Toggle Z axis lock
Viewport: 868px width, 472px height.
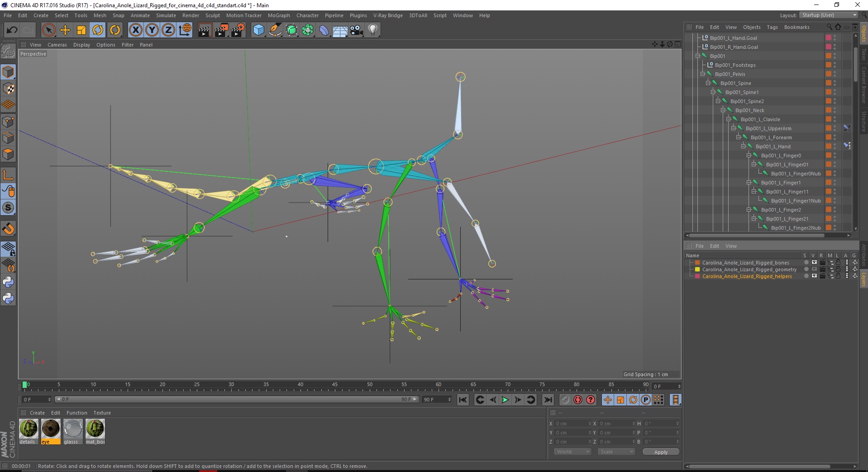click(168, 30)
